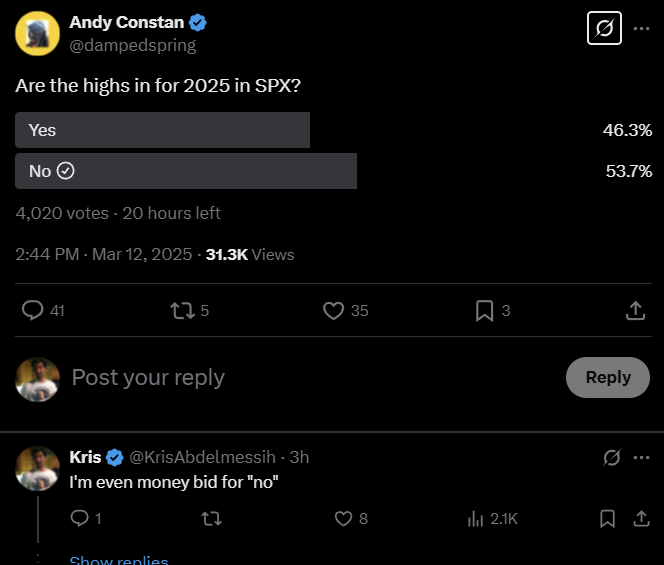Open Andy Constan's profile avatar
The height and width of the screenshot is (565, 664).
(x=37, y=33)
